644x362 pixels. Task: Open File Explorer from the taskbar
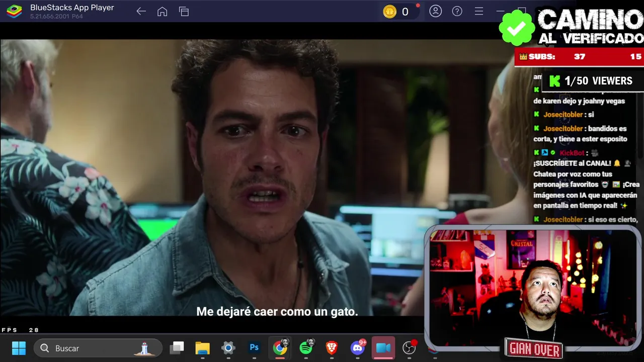pos(202,348)
